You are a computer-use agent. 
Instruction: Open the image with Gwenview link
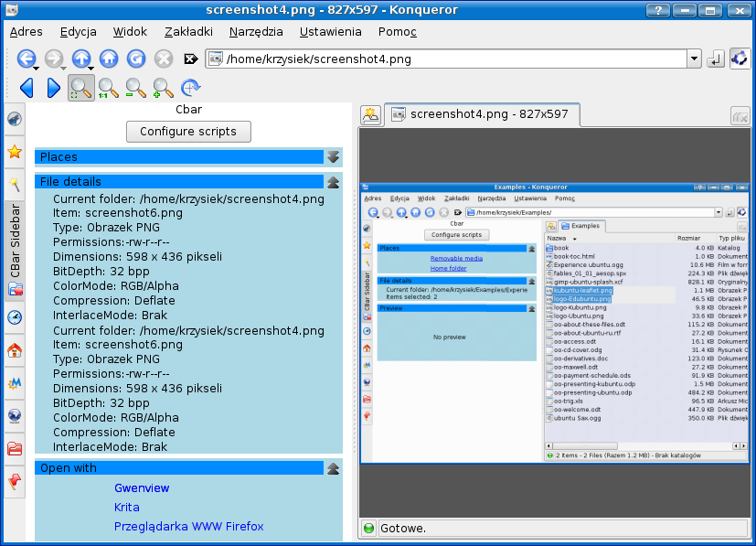(x=142, y=488)
